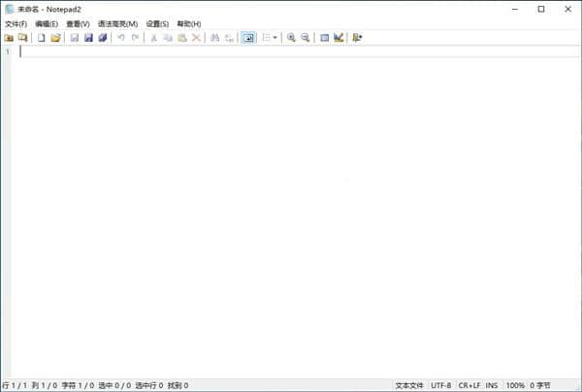Screen dimensions: 582x392
Task: Click the Cut scissors icon
Action: point(153,38)
